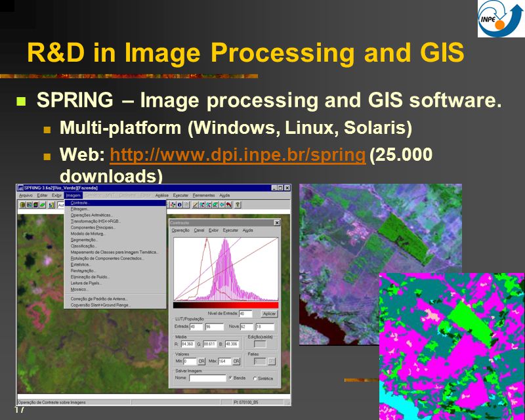This screenshot has width=525, height=420.
Task: Choose Transformação IHS<->RGB... entry
Action: point(115,221)
